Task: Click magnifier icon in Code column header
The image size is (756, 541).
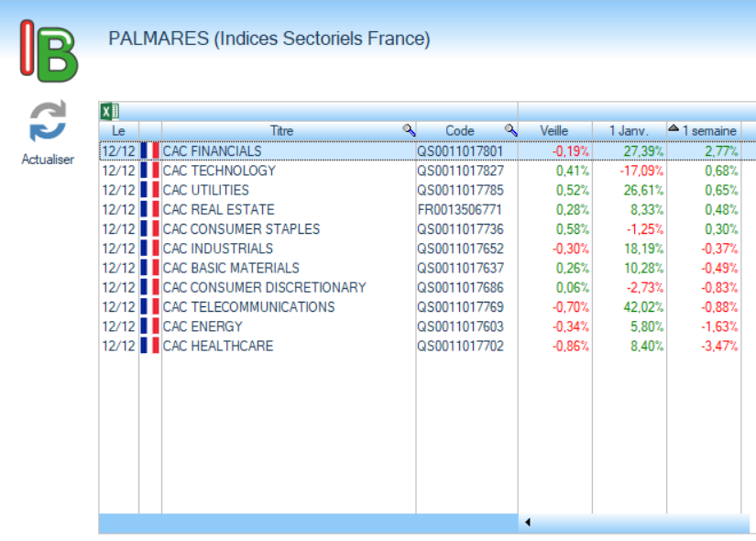Action: coord(510,131)
